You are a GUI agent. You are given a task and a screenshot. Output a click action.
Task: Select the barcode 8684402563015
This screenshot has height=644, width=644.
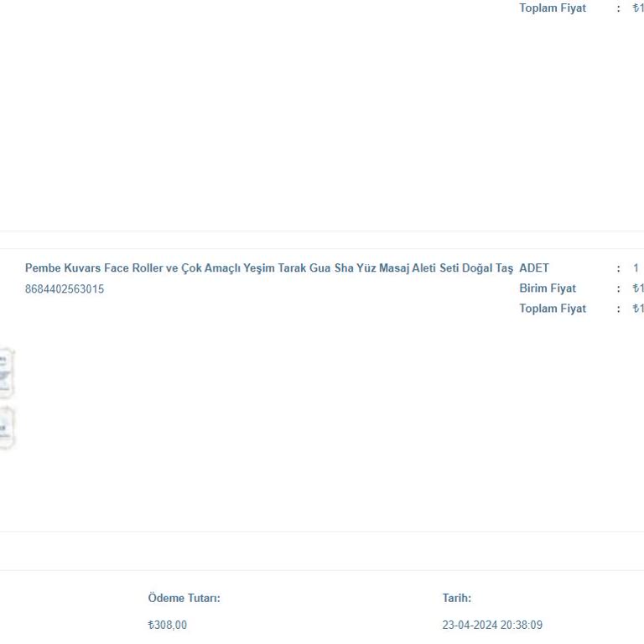(65, 289)
